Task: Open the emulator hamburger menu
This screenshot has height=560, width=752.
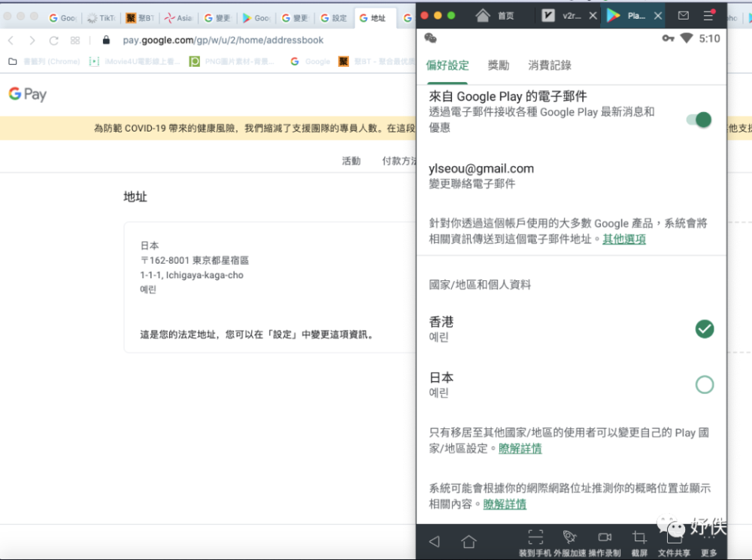Action: 708,15
